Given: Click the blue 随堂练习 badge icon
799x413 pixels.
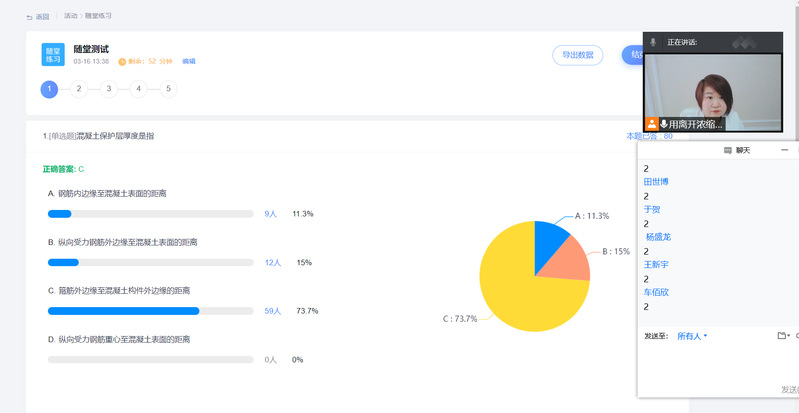Looking at the screenshot, I should coord(53,54).
